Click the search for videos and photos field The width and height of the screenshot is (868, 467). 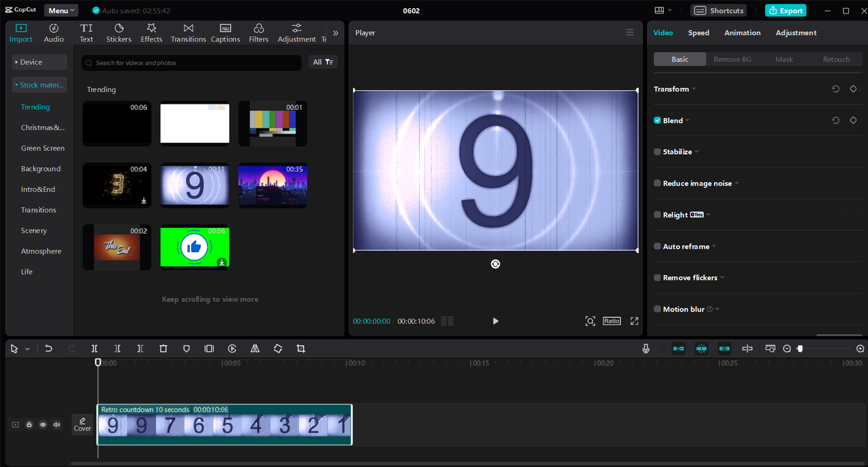pos(191,62)
